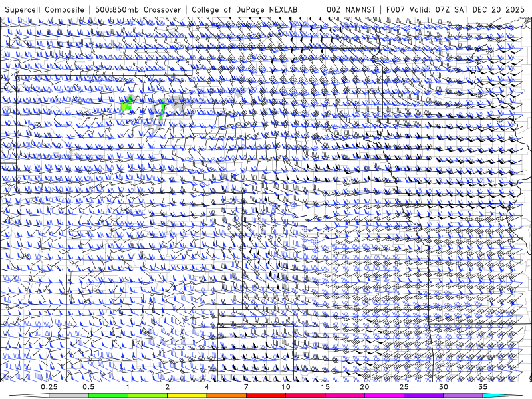Image resolution: width=532 pixels, height=399 pixels.
Task: Click the color scale label 25
Action: [x=404, y=387]
